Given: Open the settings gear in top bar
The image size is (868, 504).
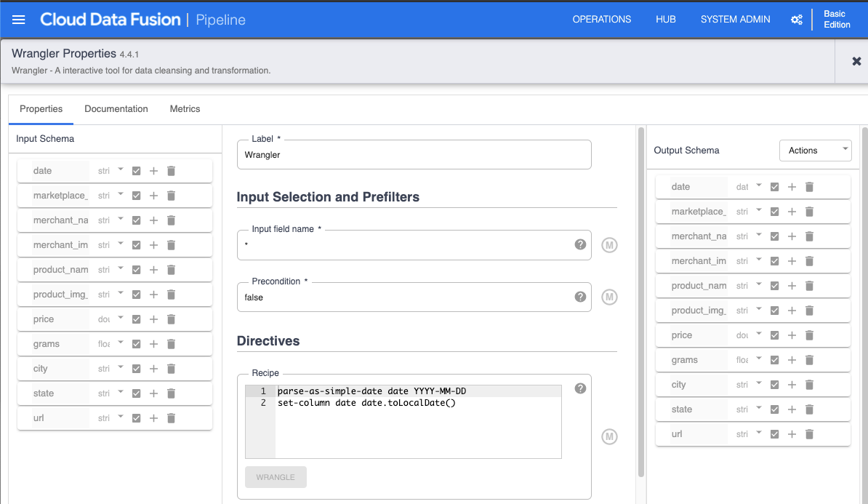Looking at the screenshot, I should pos(797,20).
